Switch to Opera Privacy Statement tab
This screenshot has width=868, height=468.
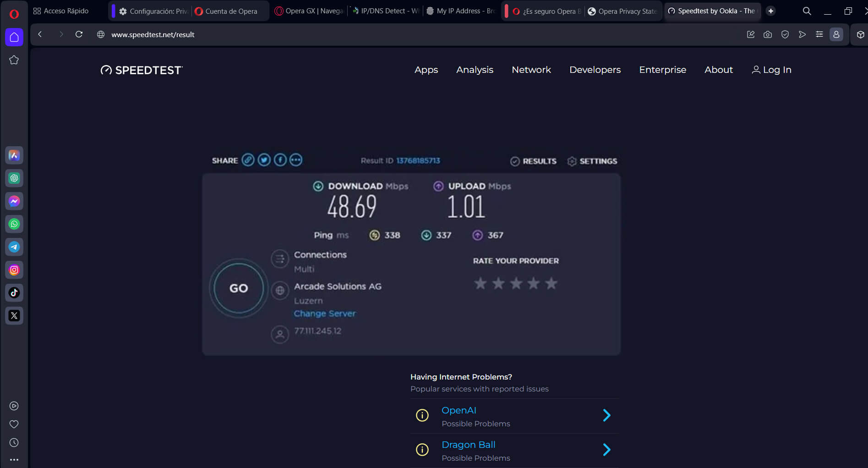tap(623, 11)
